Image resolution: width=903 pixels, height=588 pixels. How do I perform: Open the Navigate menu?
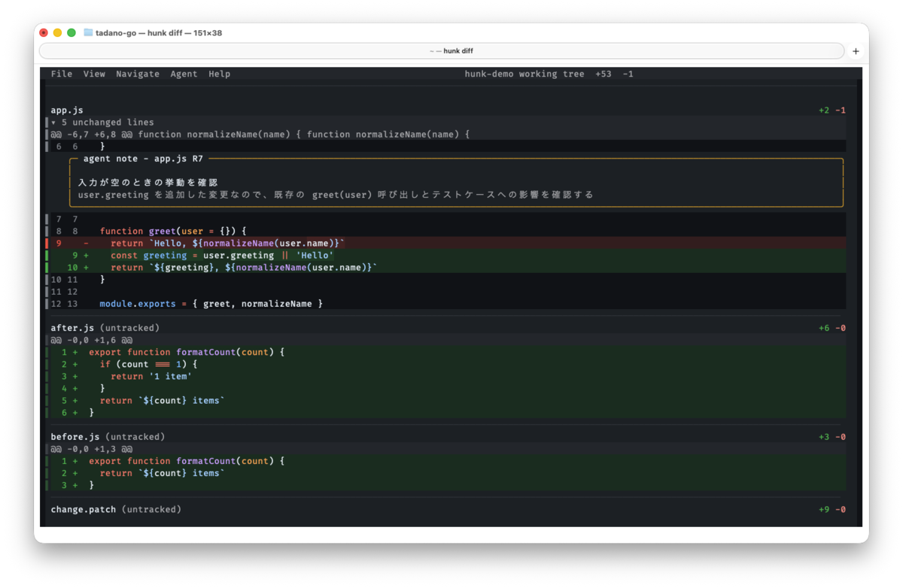138,74
